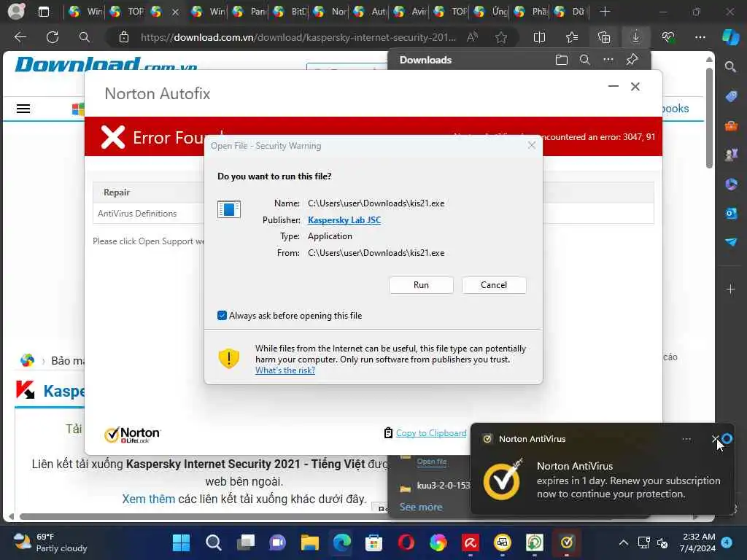
Task: Switch to the Avir browser tab
Action: (x=411, y=12)
